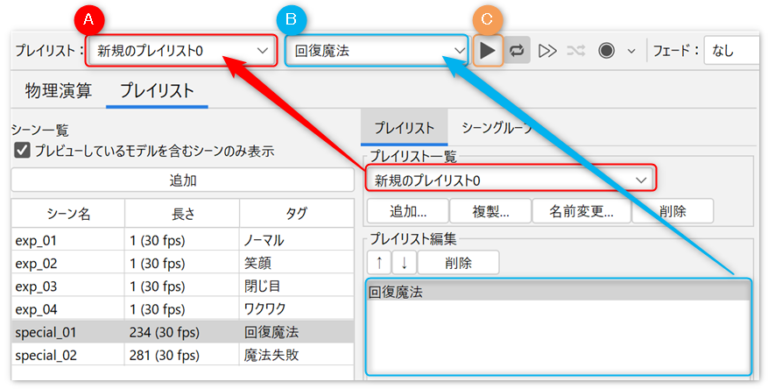
Task: Open the フェード dropdown showing なし
Action: 733,50
